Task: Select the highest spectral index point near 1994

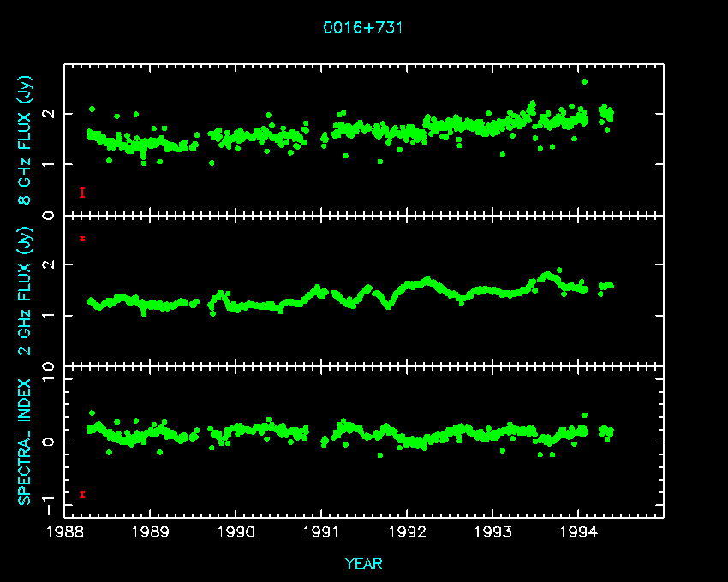Action: coord(584,415)
